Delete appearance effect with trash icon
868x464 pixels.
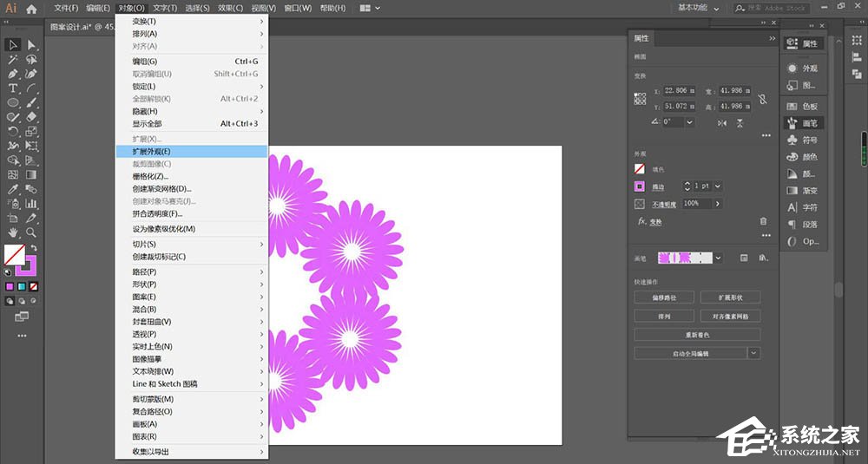763,221
